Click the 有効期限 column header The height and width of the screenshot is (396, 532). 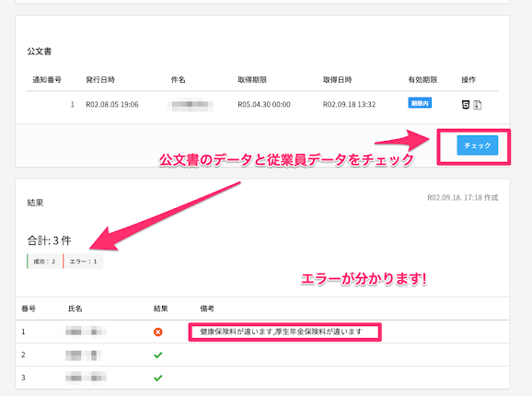[x=422, y=80]
